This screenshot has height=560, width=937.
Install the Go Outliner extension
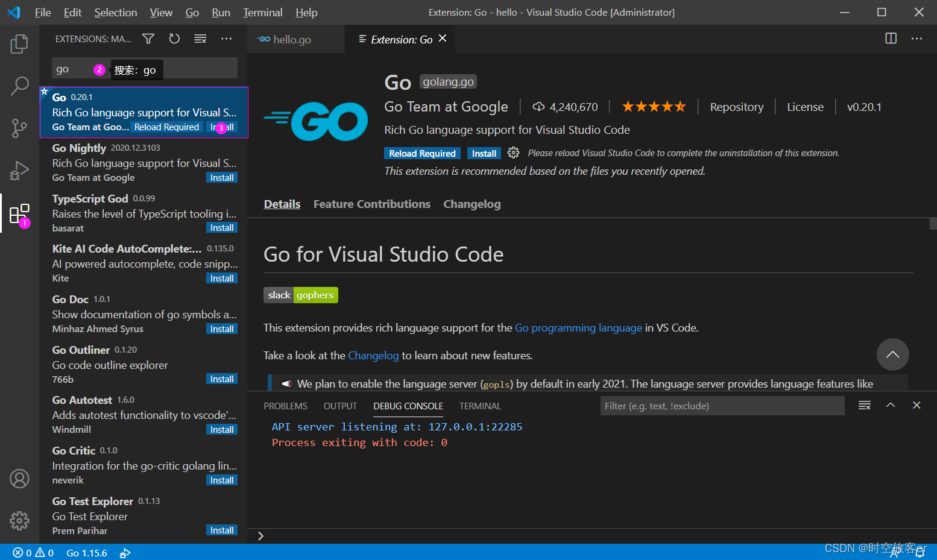tap(222, 379)
